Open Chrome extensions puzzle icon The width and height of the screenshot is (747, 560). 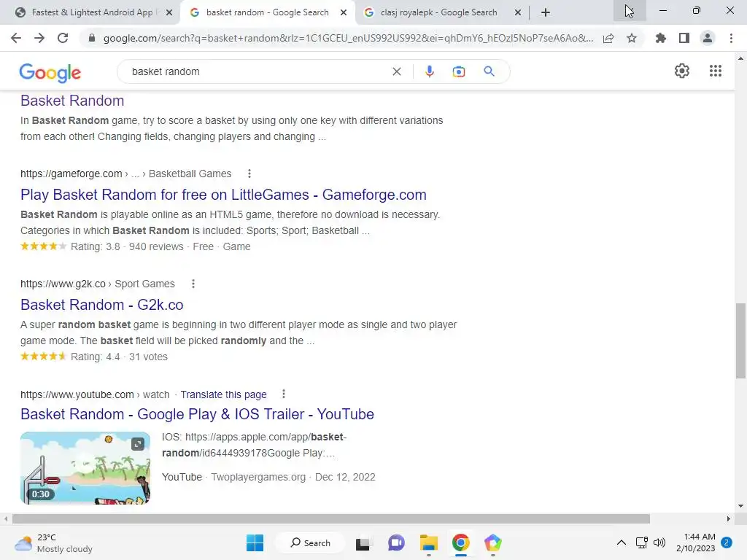[x=661, y=38]
